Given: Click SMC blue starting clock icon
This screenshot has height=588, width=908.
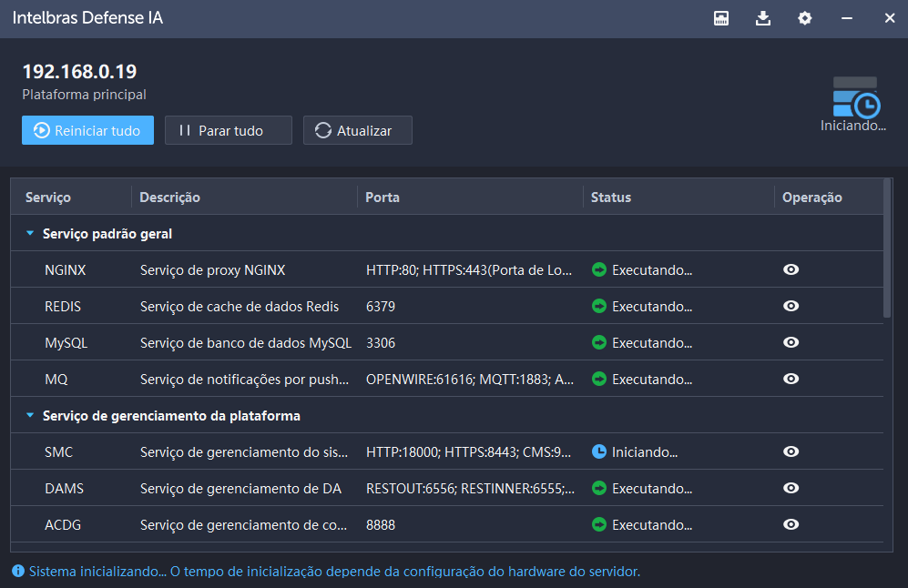Looking at the screenshot, I should (x=599, y=451).
